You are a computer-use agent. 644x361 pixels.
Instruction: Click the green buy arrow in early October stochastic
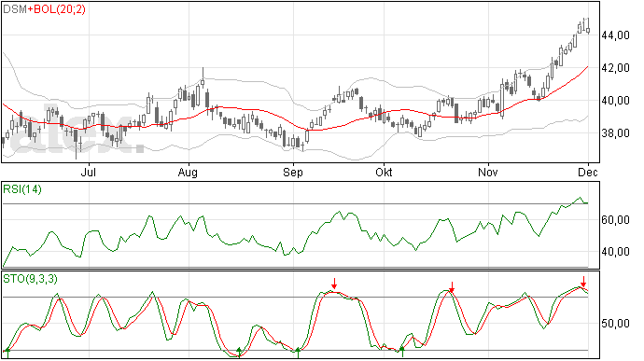402,352
